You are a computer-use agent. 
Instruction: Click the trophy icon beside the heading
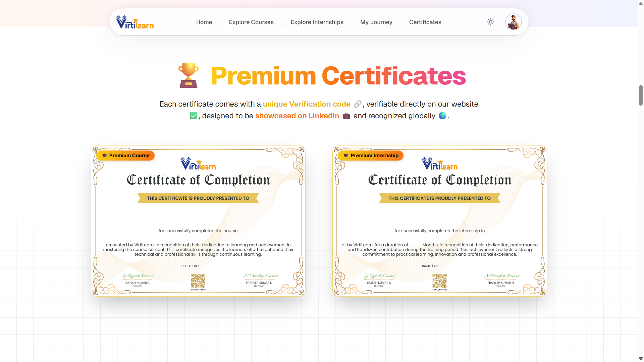(189, 76)
